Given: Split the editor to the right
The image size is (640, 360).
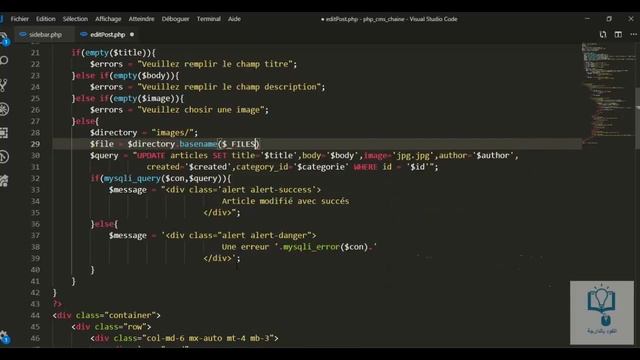Looking at the screenshot, I should click(x=618, y=35).
